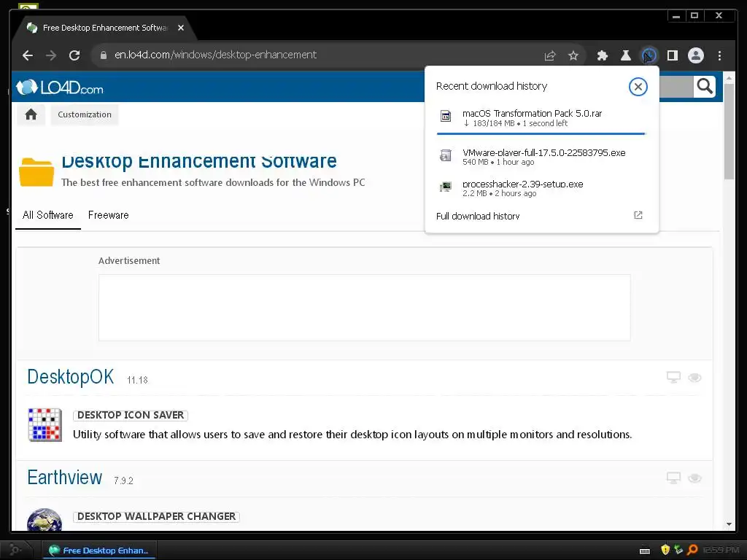The width and height of the screenshot is (747, 560).
Task: Click the padlock site info icon
Action: (104, 55)
